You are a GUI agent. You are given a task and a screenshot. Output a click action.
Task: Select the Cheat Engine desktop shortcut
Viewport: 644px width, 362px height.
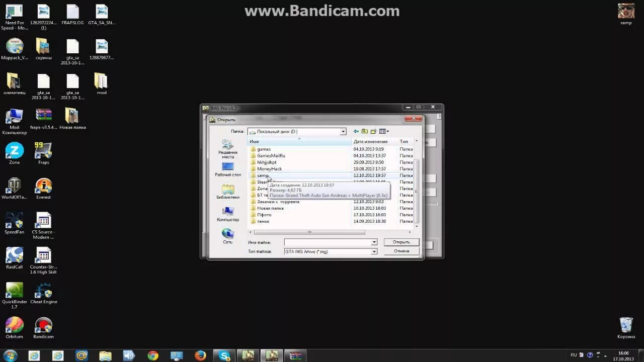(43, 294)
